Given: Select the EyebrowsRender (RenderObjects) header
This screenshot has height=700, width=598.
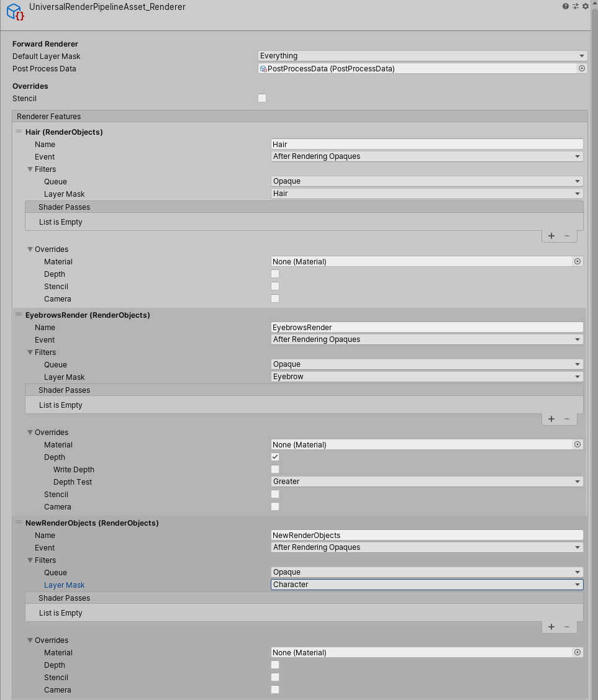Looking at the screenshot, I should pyautogui.click(x=88, y=315).
